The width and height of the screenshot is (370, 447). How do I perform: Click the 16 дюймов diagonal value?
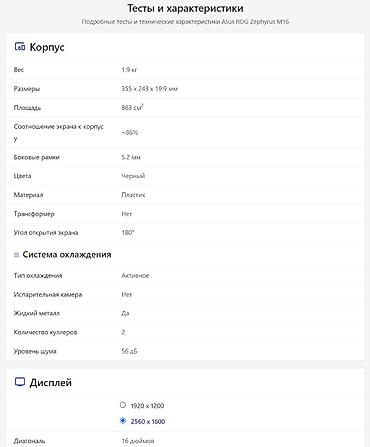[x=138, y=441]
